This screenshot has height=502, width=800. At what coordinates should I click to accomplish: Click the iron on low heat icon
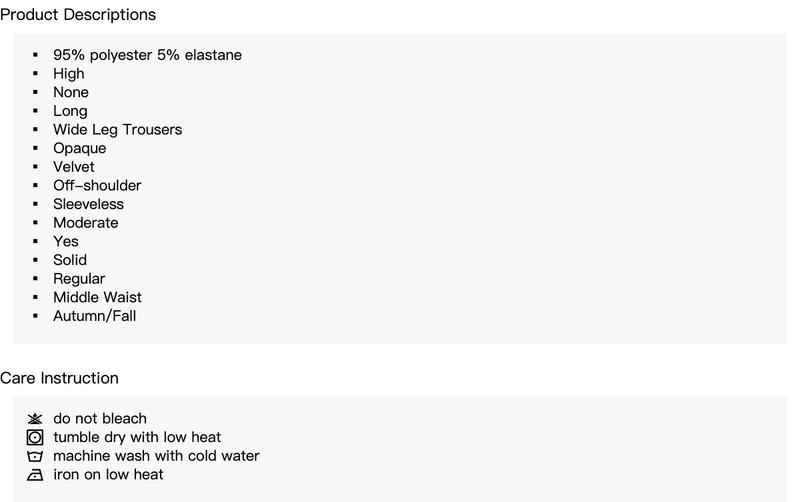tap(35, 475)
